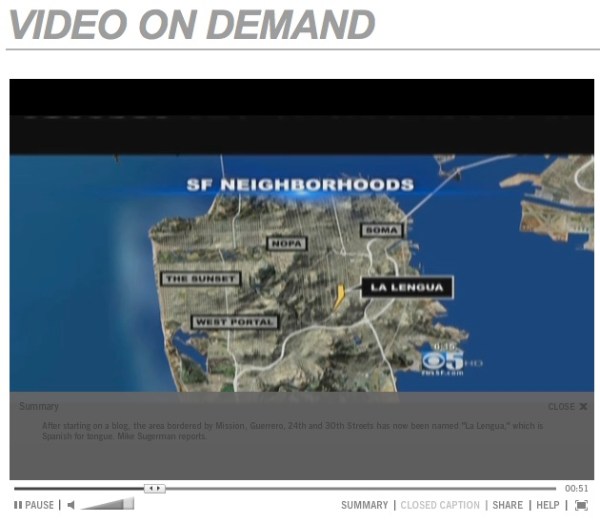The image size is (600, 522).
Task: Jump near the end of the seek bar
Action: click(x=545, y=488)
